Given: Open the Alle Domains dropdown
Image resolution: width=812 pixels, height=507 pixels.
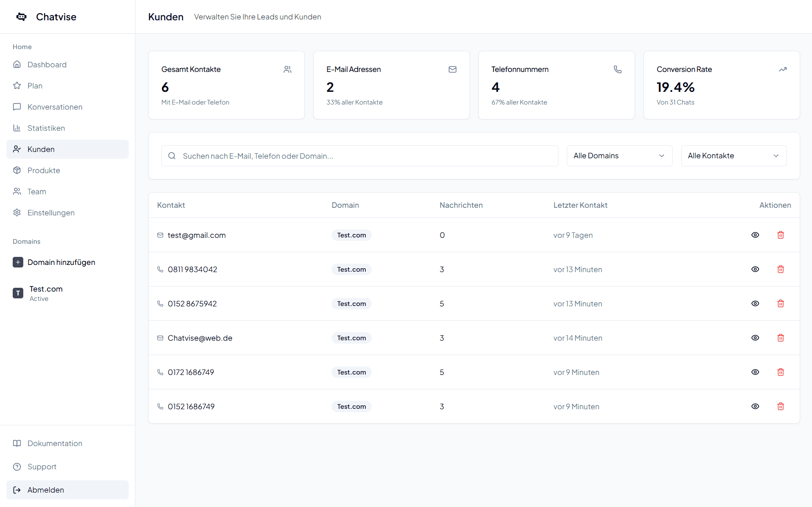Looking at the screenshot, I should tap(619, 156).
